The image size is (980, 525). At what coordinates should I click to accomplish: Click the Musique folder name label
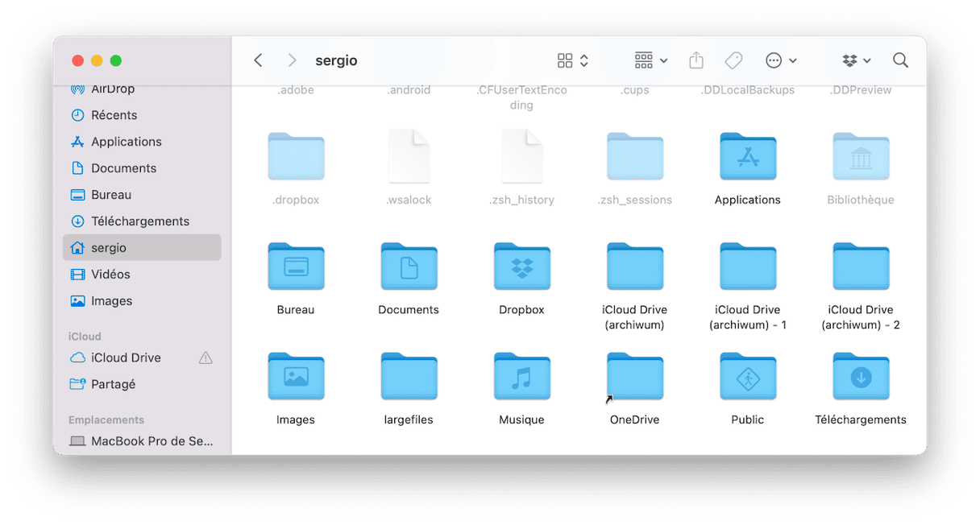[x=521, y=420]
